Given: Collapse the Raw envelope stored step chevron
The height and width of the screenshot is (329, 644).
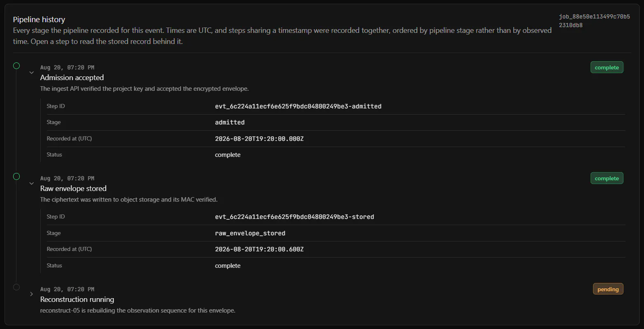Looking at the screenshot, I should [x=32, y=184].
